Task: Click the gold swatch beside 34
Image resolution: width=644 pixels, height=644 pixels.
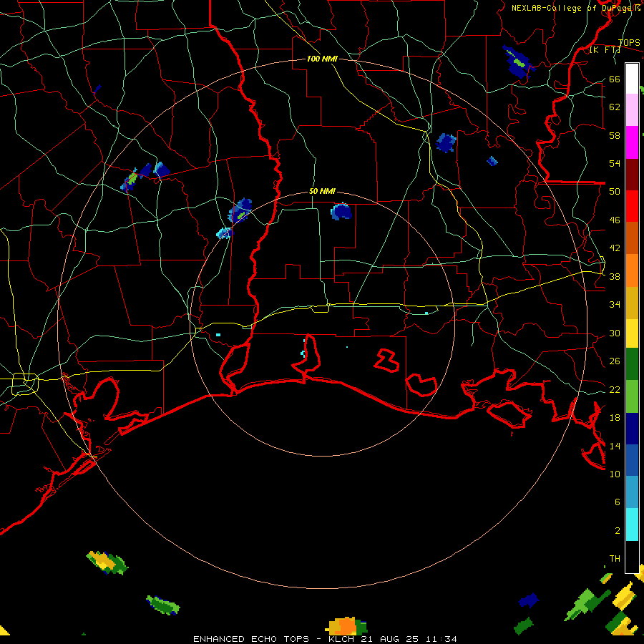Action: (632, 303)
